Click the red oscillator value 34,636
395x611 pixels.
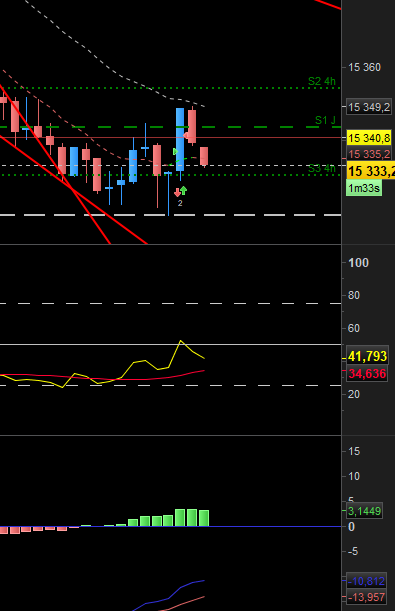tap(367, 374)
